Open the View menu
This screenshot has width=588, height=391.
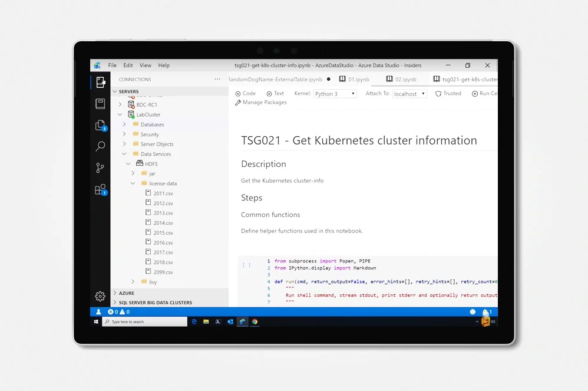[146, 65]
